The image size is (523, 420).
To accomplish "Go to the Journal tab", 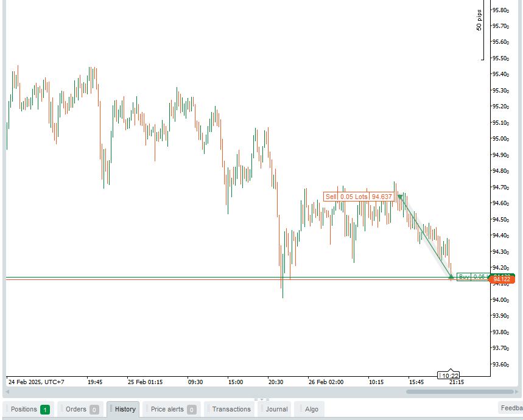I will pyautogui.click(x=275, y=409).
